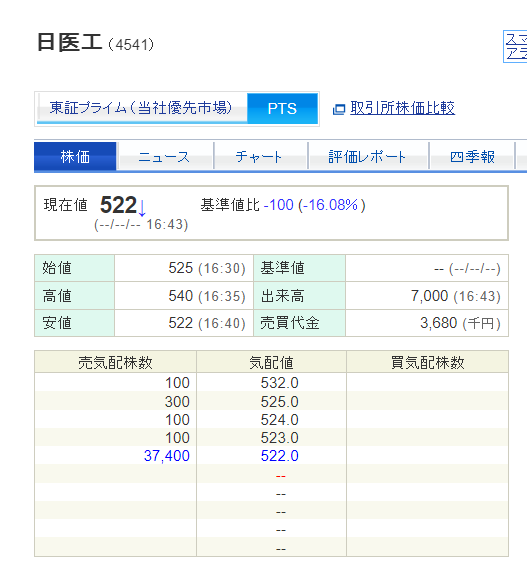The height and width of the screenshot is (567, 527).
Task: Click the sell quantity 37,400
Action: 167,456
